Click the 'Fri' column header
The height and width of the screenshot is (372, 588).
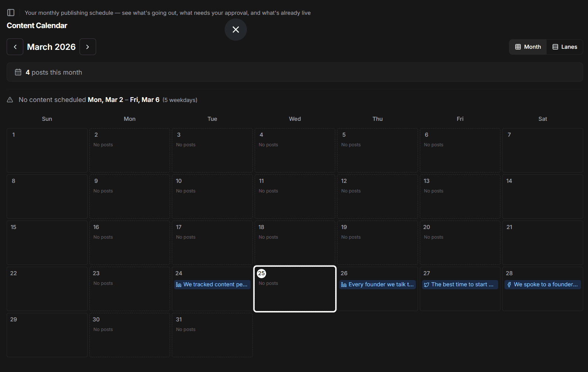pos(460,119)
